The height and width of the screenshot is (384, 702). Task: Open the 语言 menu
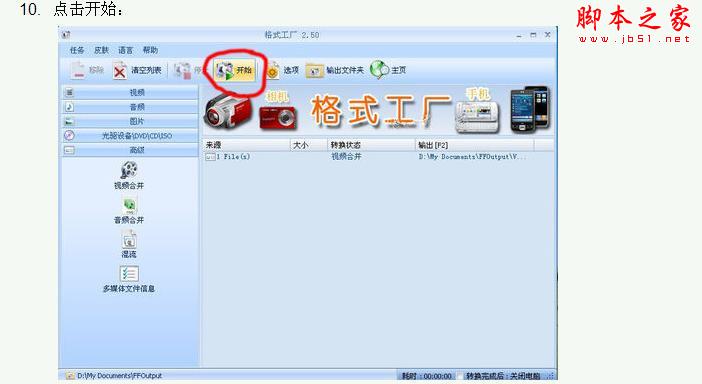click(x=125, y=50)
